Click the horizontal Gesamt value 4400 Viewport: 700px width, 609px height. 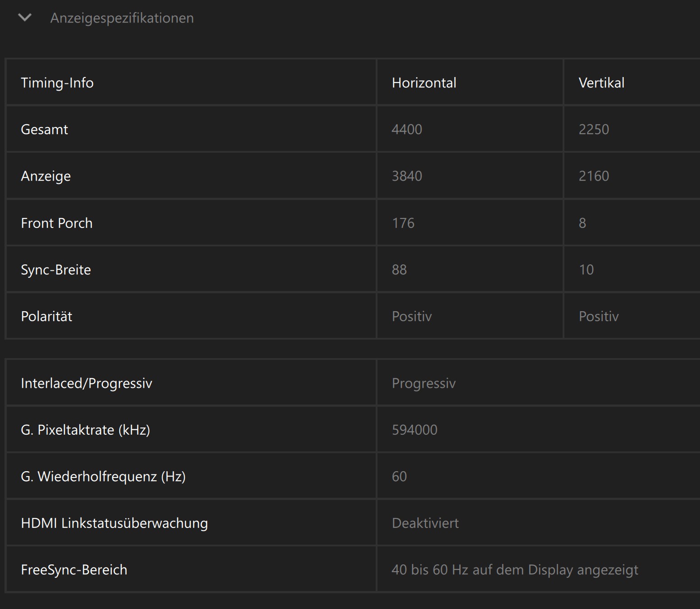coord(407,130)
